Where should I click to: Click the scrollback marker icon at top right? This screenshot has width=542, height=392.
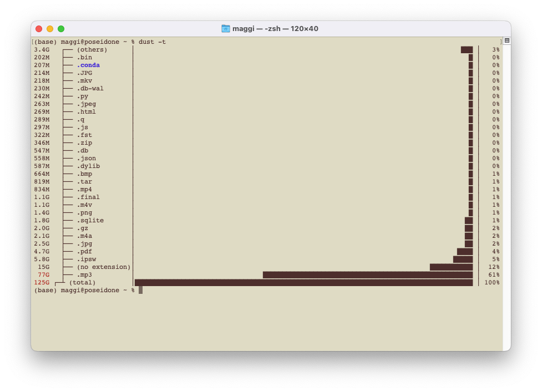(x=506, y=41)
